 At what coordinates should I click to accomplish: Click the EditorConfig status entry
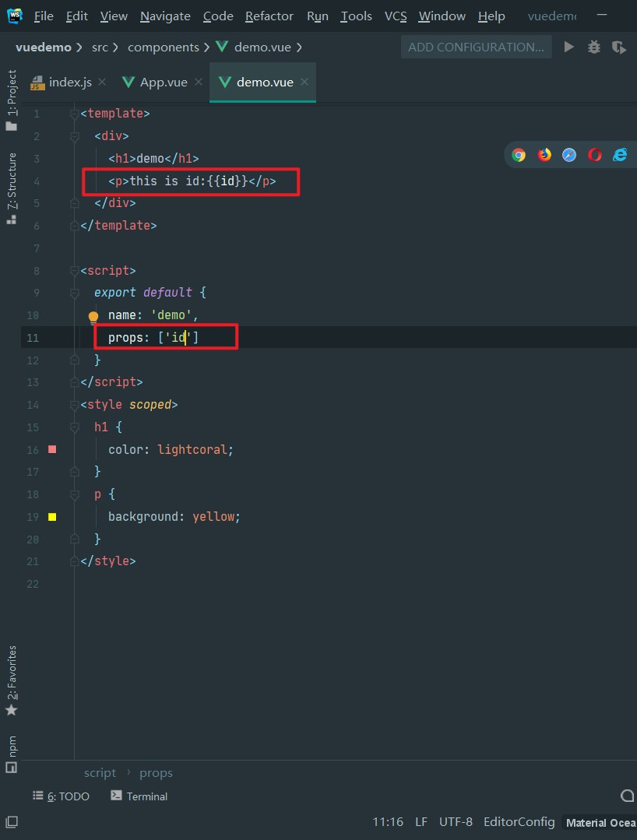(519, 822)
